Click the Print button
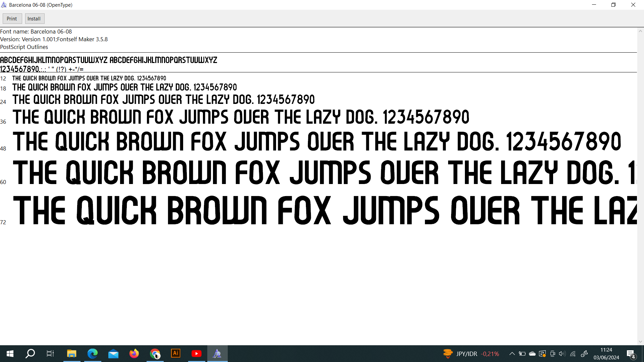This screenshot has height=362, width=644. [12, 19]
